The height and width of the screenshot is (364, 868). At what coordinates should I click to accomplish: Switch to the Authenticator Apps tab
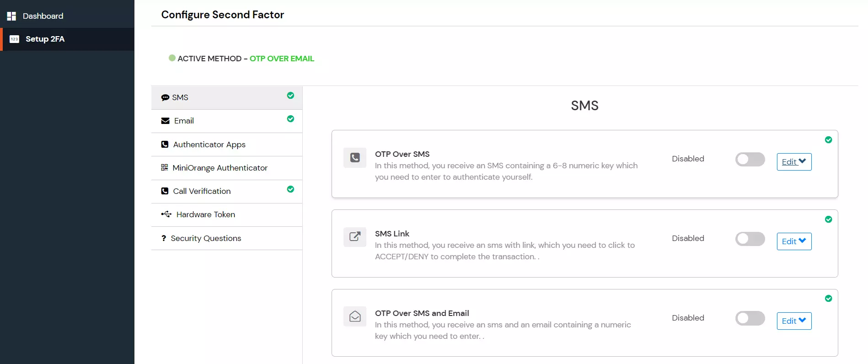209,145
